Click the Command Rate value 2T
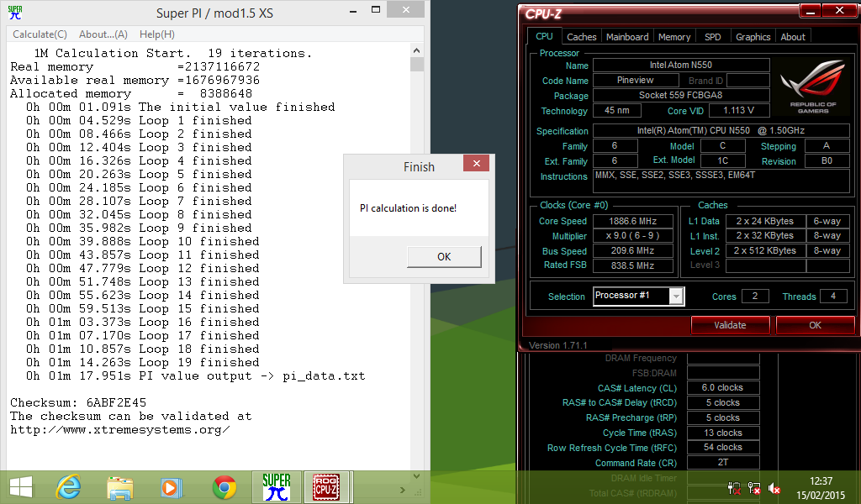 click(723, 462)
